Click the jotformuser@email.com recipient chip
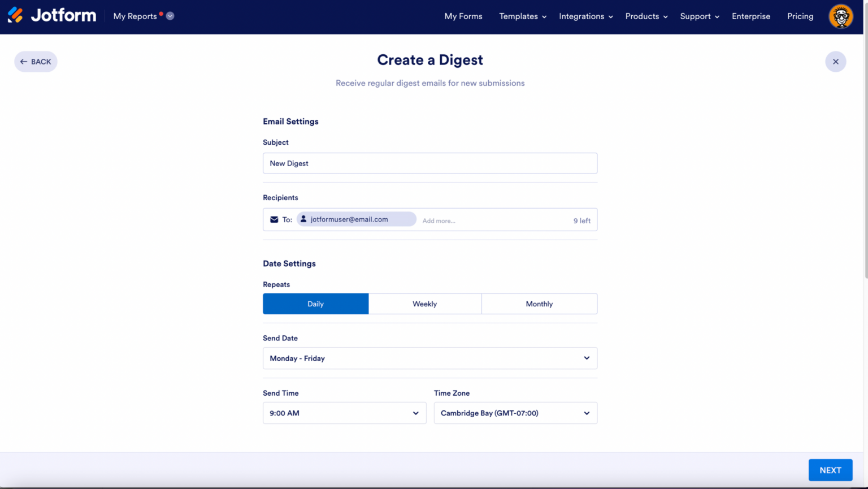This screenshot has height=489, width=868. (356, 219)
